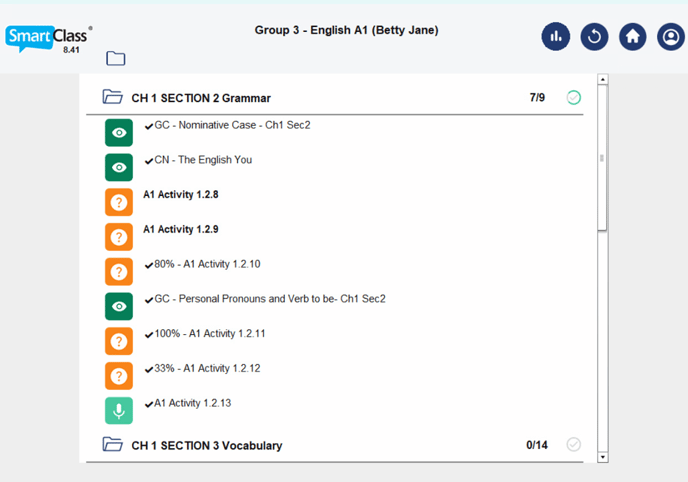
Task: Click the scrollbar up arrow
Action: 602,79
